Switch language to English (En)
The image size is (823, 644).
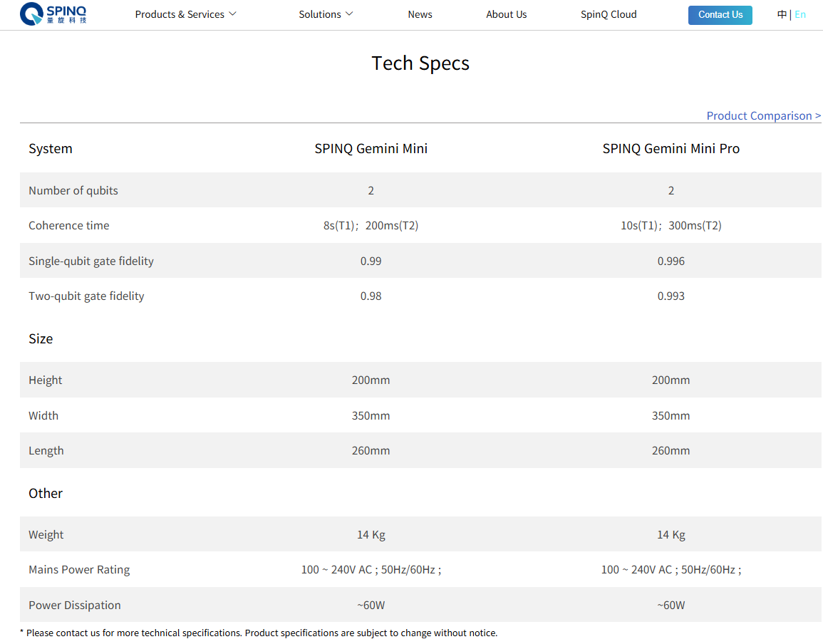point(800,14)
